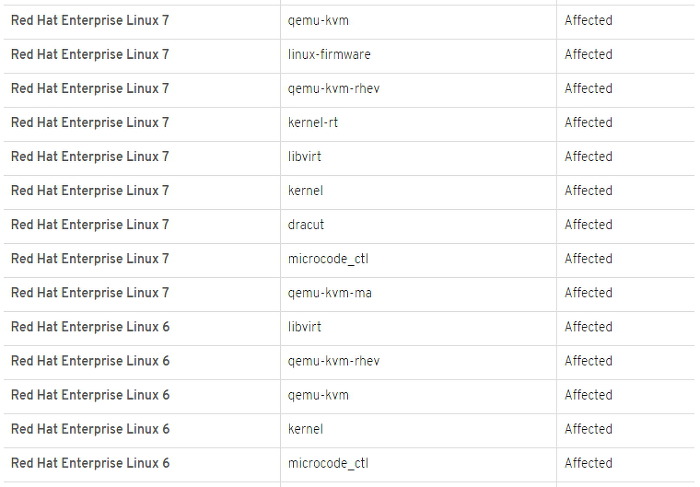
Task: Click Affected status in the dracut row
Action: coord(588,225)
